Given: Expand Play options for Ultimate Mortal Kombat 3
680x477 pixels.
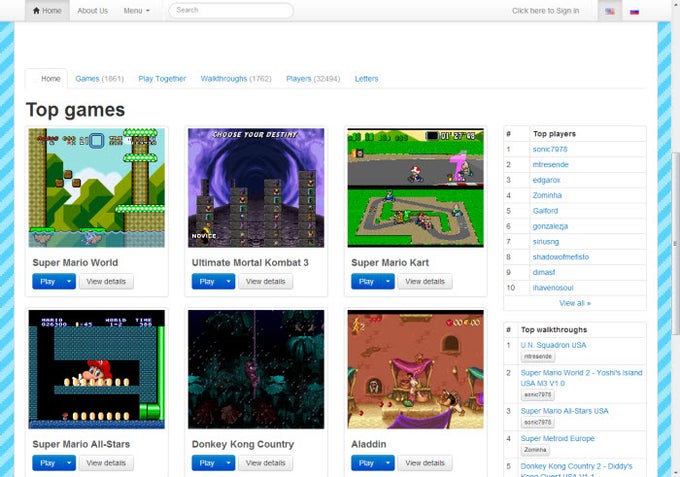Looking at the screenshot, I should click(x=229, y=281).
